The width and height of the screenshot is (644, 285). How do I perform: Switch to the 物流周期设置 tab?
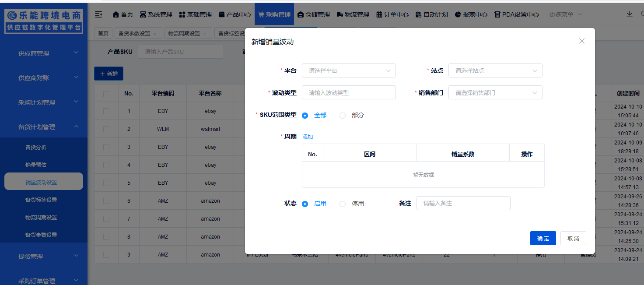coord(185,33)
